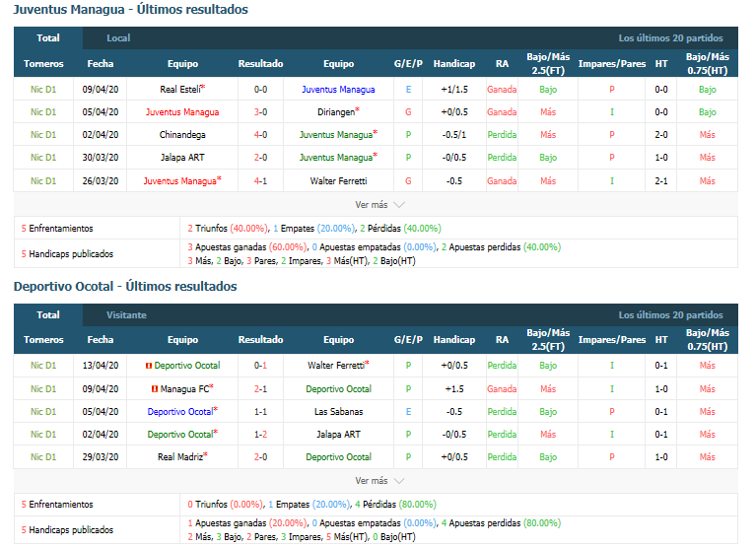This screenshot has height=548, width=756.
Task: Click '4 Pérdidas (80.00%)' summary text
Action: pos(395,505)
